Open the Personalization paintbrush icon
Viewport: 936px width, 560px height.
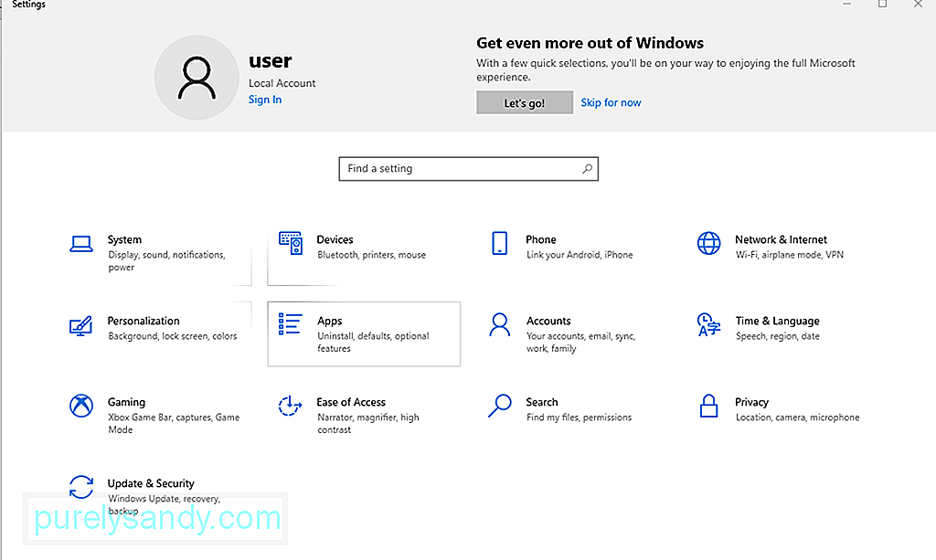point(80,325)
